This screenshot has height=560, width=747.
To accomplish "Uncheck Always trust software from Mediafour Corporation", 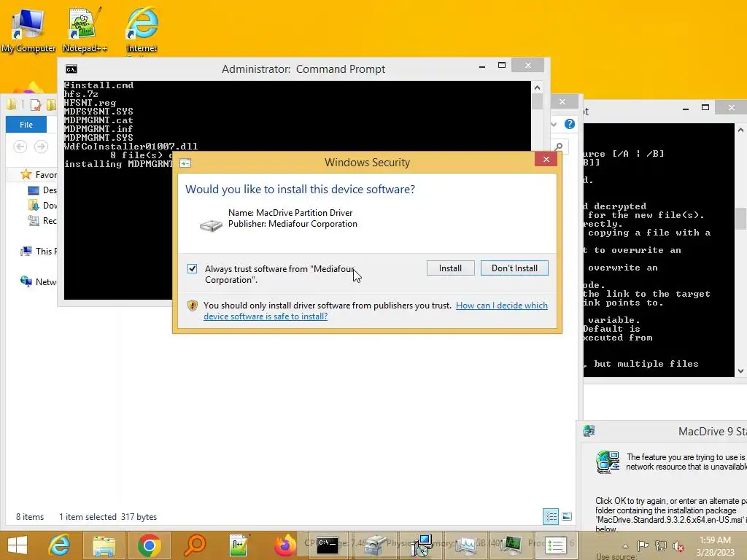I will point(192,268).
